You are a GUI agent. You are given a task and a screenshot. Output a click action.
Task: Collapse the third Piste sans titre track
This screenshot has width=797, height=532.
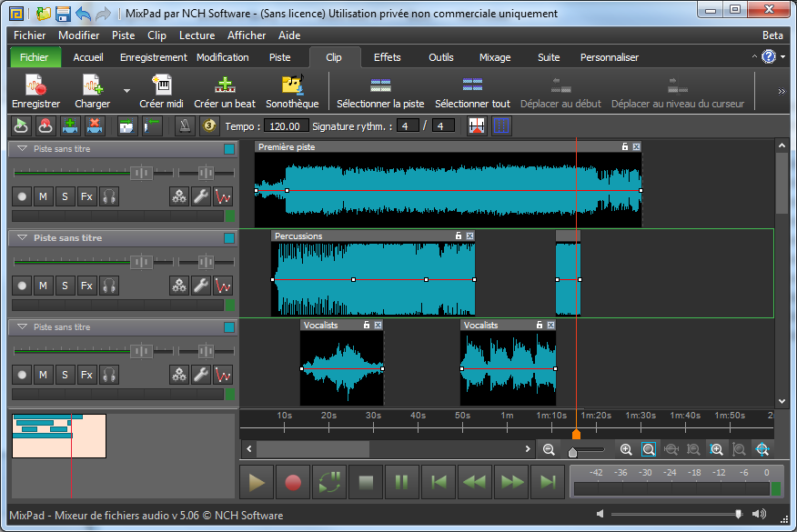[22, 326]
